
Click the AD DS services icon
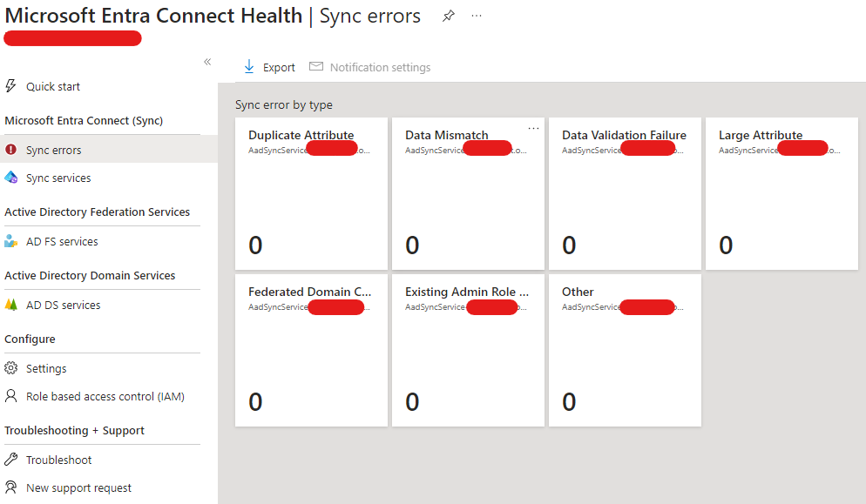[x=10, y=305]
